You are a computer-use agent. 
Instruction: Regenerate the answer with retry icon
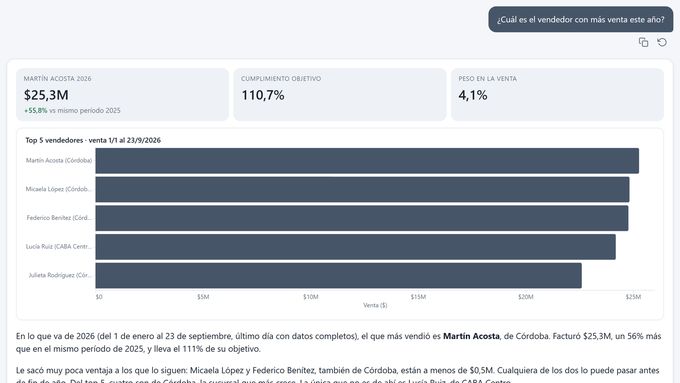pyautogui.click(x=662, y=42)
